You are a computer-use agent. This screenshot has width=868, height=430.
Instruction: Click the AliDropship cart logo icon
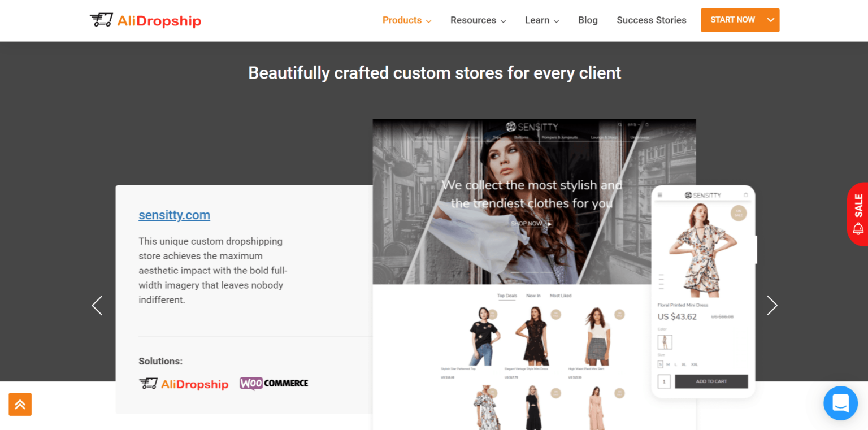click(x=101, y=20)
